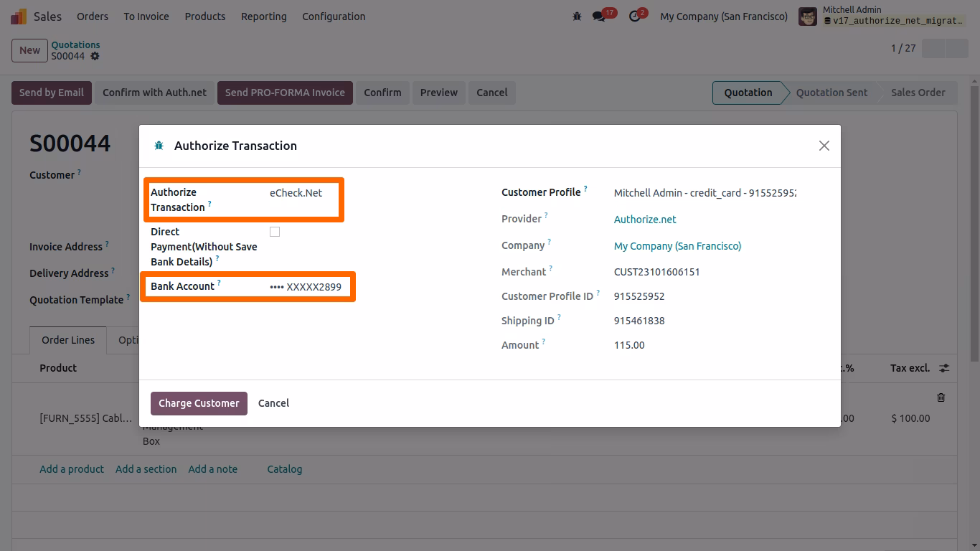Screen dimensions: 980x551
Task: Select the Sales Order status stage
Action: pos(918,93)
